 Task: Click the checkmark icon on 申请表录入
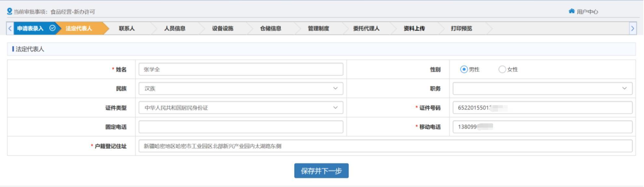[x=52, y=28]
